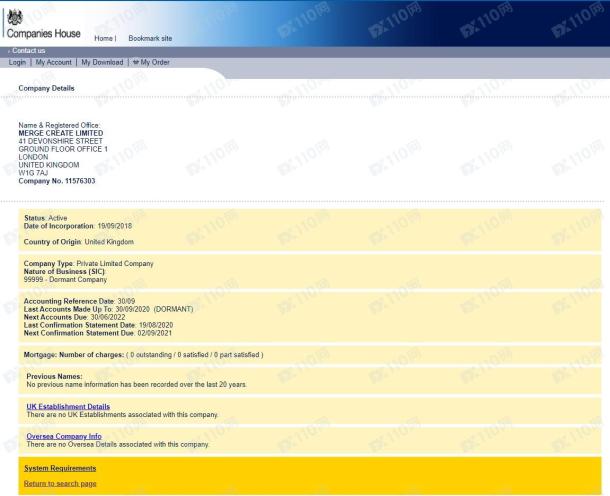This screenshot has width=610, height=496.
Task: Select GROUND FLOOR OFFICE 1 line
Action: [x=63, y=149]
